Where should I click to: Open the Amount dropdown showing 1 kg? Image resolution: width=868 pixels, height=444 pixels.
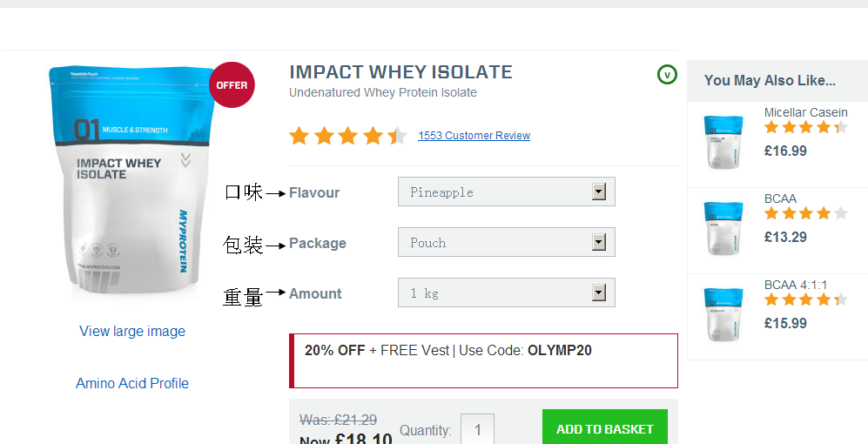tap(507, 293)
